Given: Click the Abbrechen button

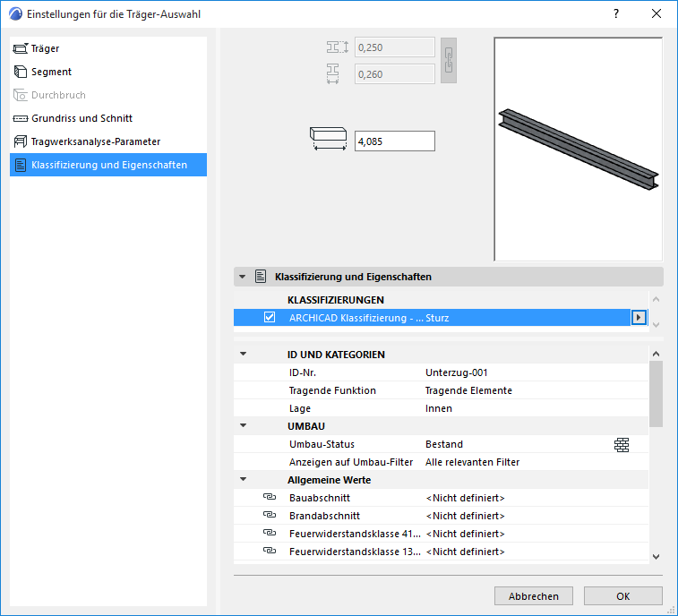Looking at the screenshot, I should 534,596.
